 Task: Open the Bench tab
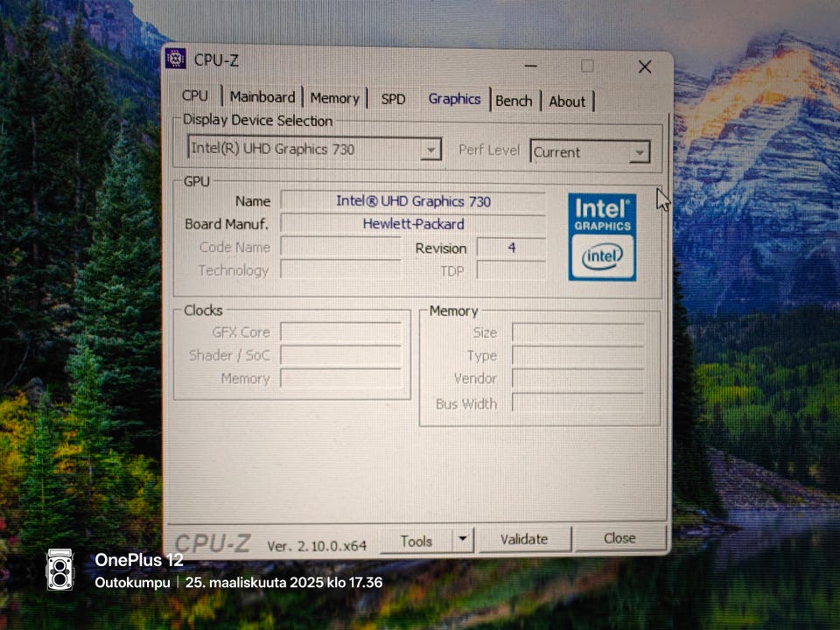(x=514, y=101)
